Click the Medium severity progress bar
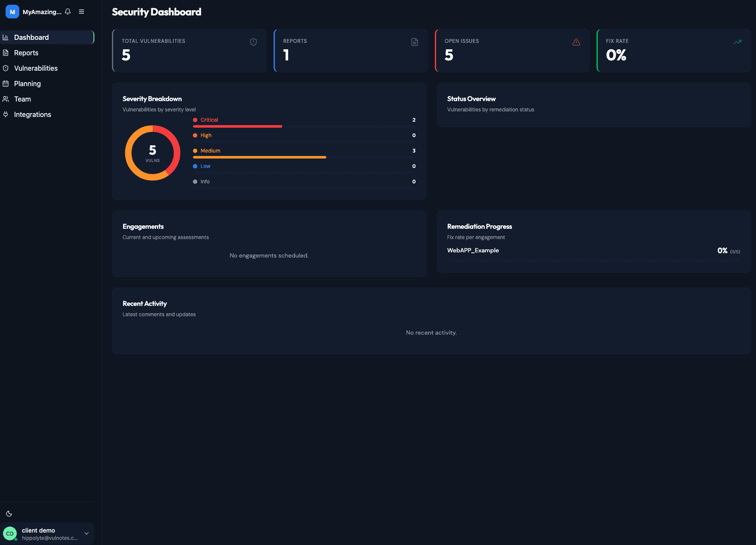 pyautogui.click(x=304, y=157)
